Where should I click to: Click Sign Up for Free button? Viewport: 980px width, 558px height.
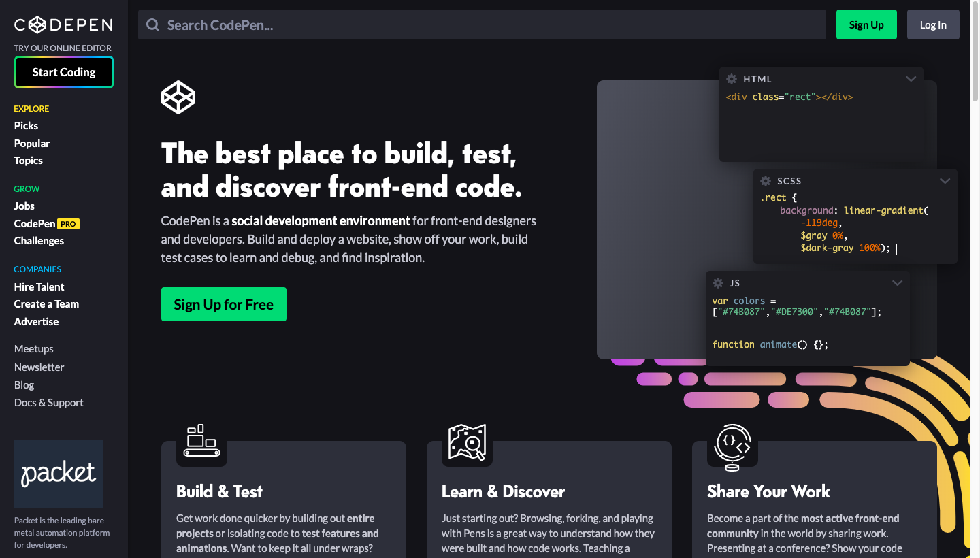tap(224, 304)
